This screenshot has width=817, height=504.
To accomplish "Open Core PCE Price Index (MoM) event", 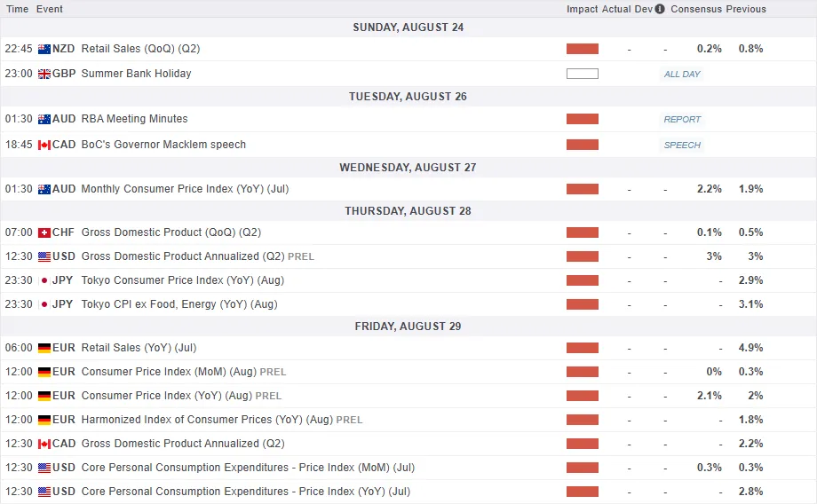I will coord(246,468).
